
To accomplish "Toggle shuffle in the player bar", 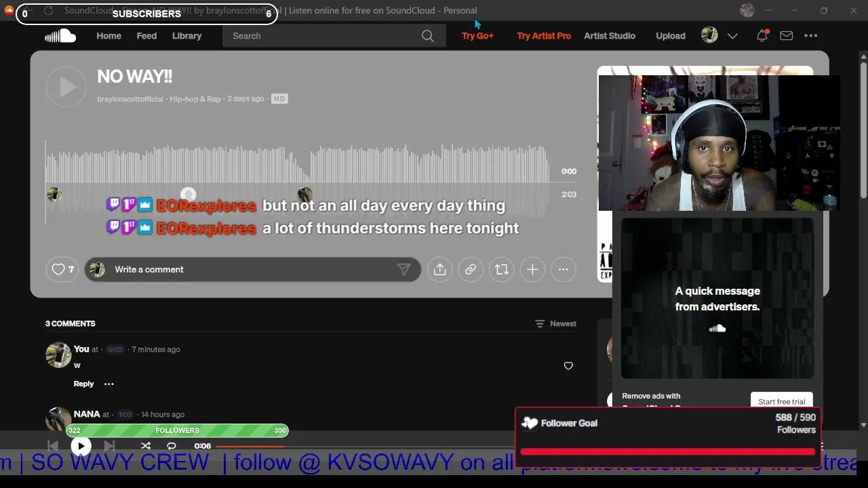I will (x=146, y=446).
